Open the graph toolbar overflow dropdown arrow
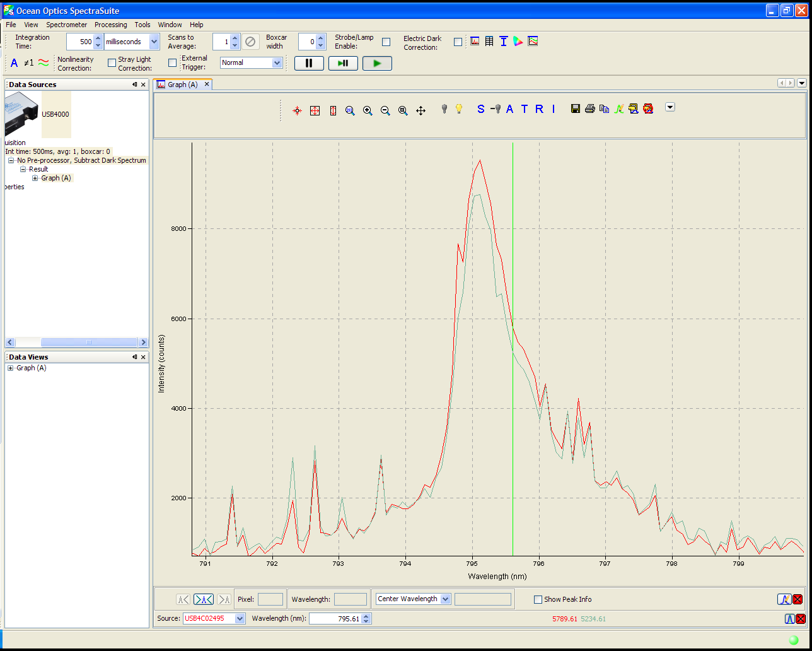 [x=670, y=107]
